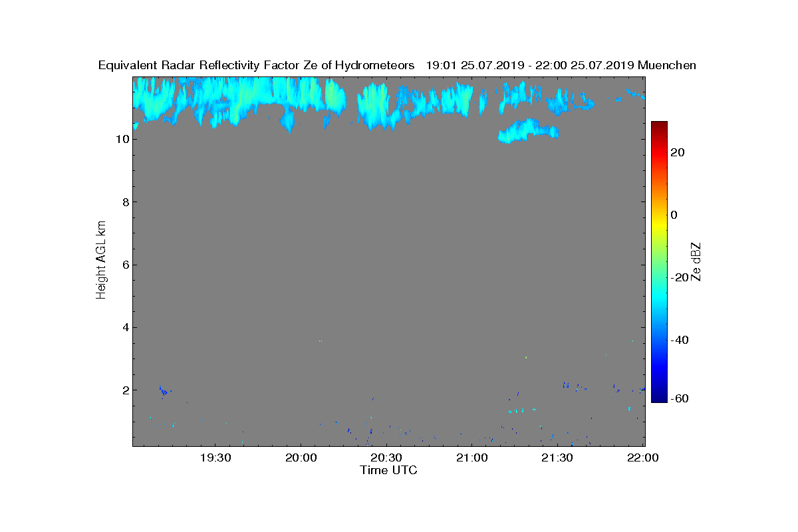The width and height of the screenshot is (798, 532).
Task: Click the colorbar value -40
Action: [x=678, y=340]
